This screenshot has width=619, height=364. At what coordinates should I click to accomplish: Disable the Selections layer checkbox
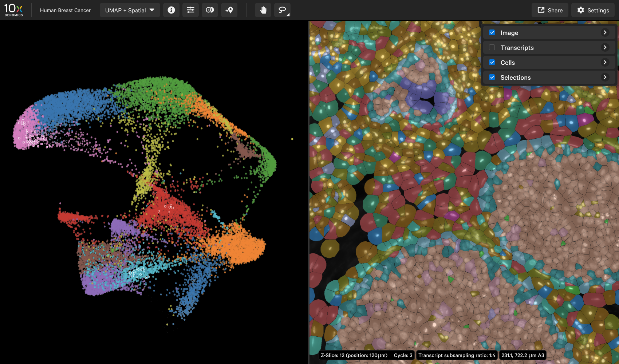pos(492,78)
